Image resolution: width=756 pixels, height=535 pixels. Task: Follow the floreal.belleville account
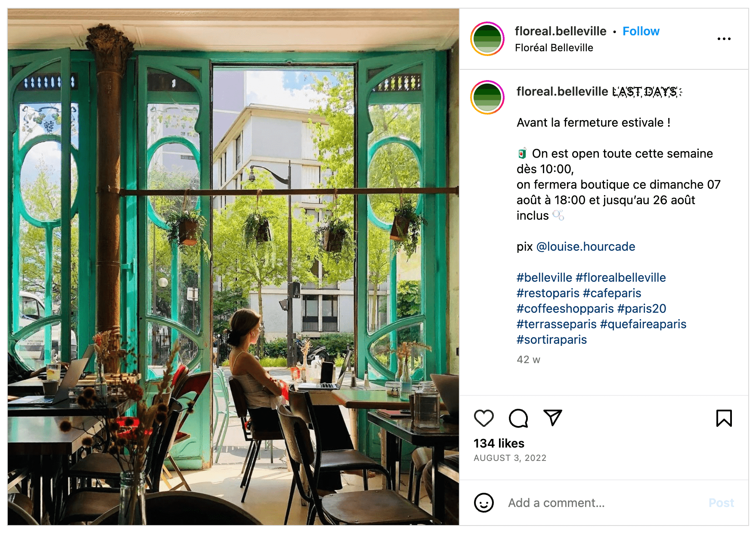tap(641, 31)
